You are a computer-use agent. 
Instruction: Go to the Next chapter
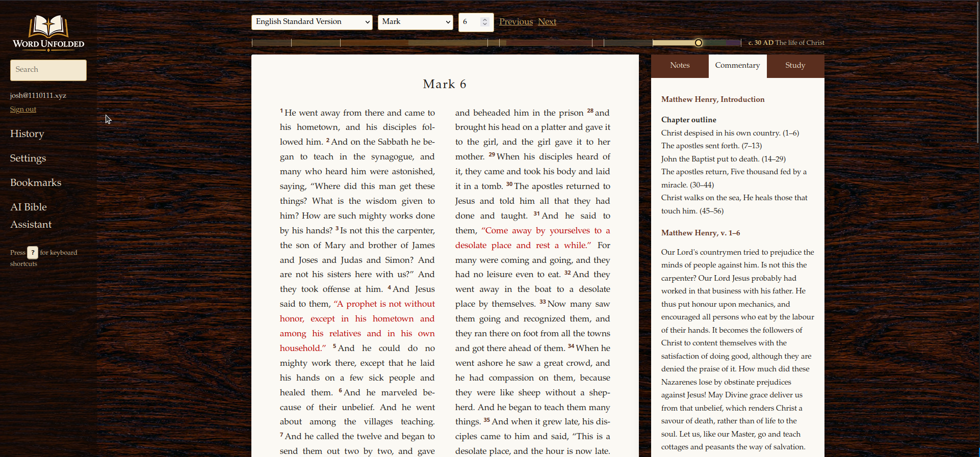tap(547, 21)
